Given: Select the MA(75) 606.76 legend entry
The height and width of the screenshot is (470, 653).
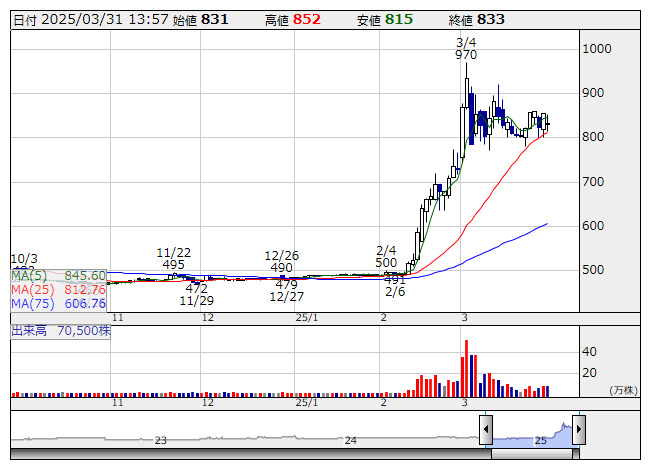Looking at the screenshot, I should click(x=59, y=303).
